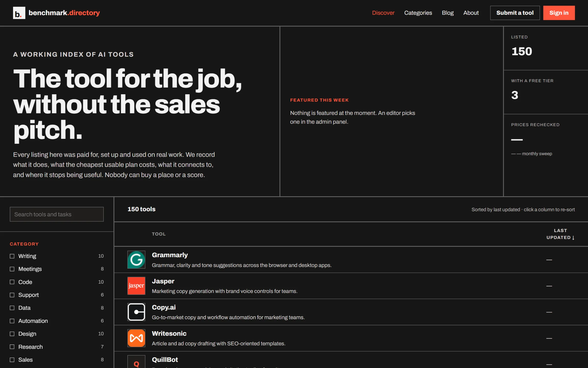
Task: Click the benchmark.directory logo icon
Action: click(19, 13)
